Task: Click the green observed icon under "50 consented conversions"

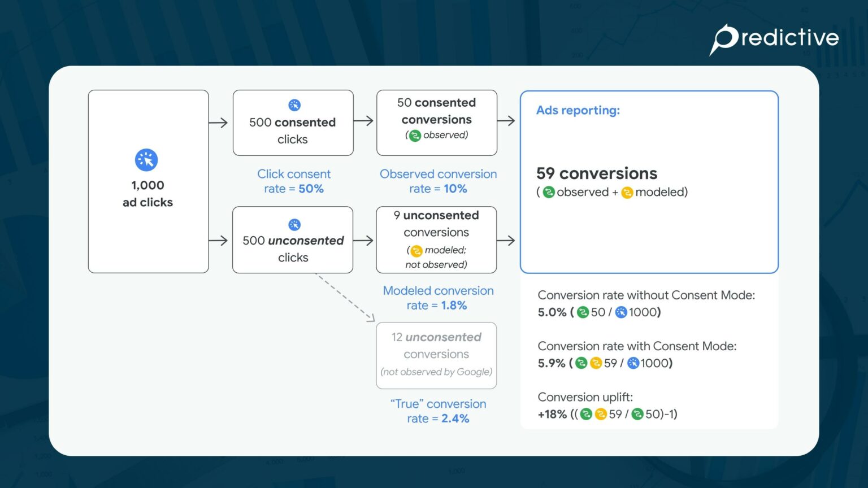Action: [415, 135]
